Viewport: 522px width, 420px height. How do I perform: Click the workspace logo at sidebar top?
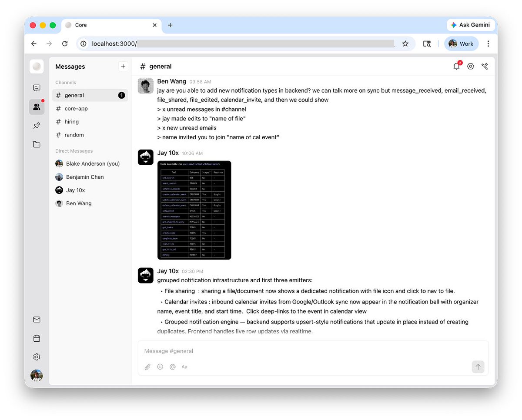point(37,67)
